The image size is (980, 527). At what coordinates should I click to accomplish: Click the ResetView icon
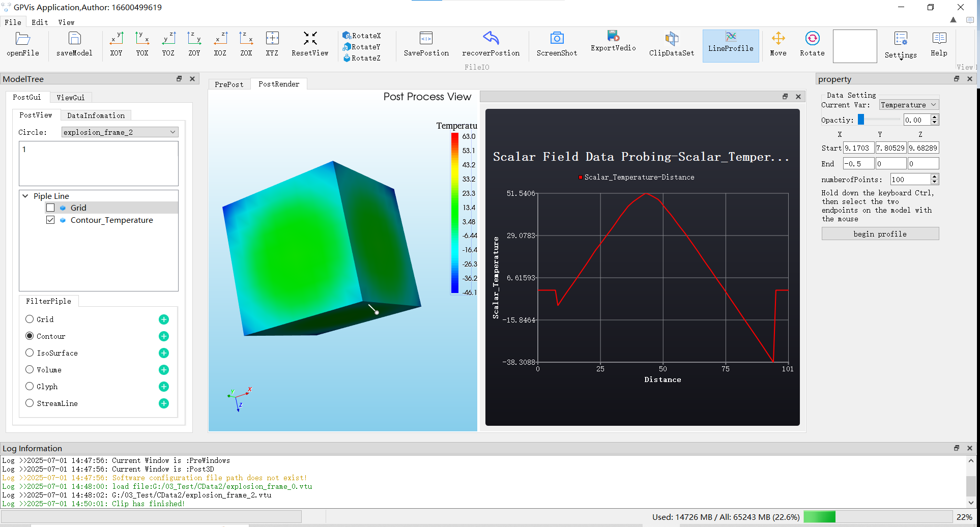click(x=310, y=44)
